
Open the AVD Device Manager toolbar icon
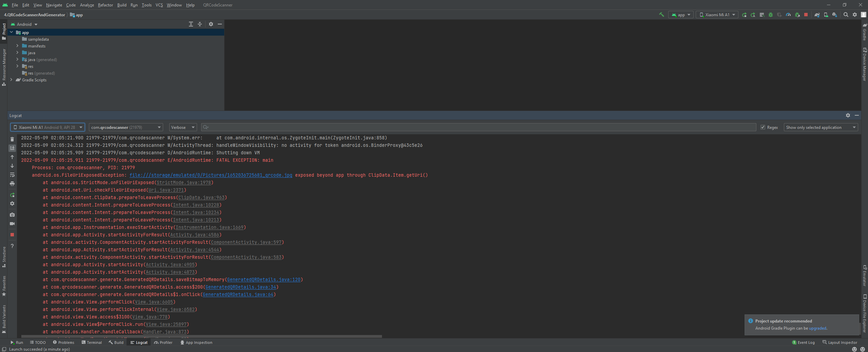pyautogui.click(x=826, y=15)
